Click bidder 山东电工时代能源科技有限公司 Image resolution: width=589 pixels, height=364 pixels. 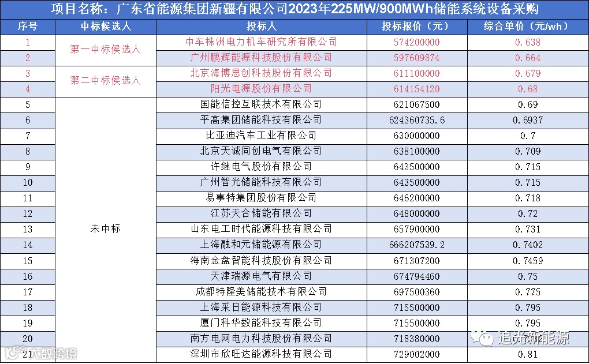click(x=262, y=229)
